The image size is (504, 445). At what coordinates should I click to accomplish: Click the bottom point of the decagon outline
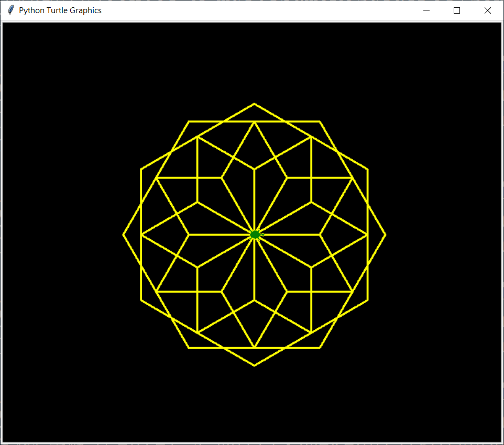tap(254, 364)
